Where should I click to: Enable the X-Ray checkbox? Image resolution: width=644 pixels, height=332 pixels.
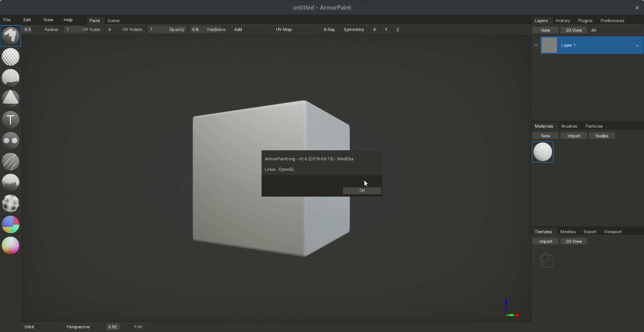click(x=319, y=29)
